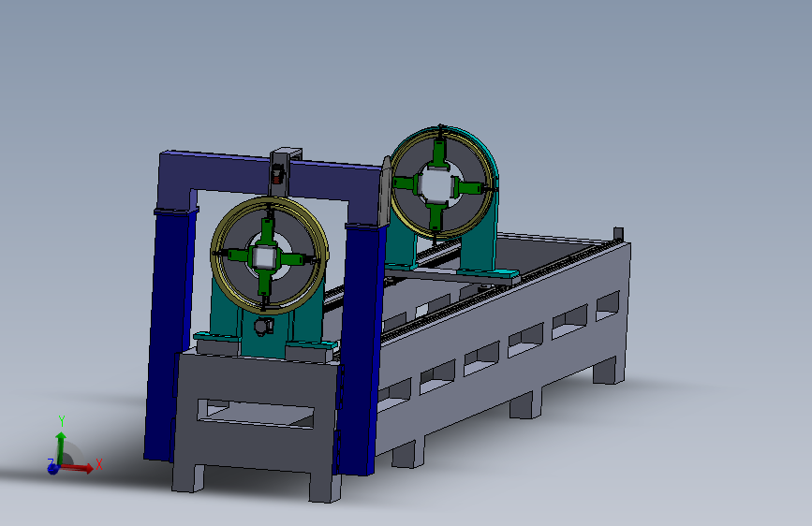
Task: Click the blue Z axis ball of the triad
Action: coord(52,469)
